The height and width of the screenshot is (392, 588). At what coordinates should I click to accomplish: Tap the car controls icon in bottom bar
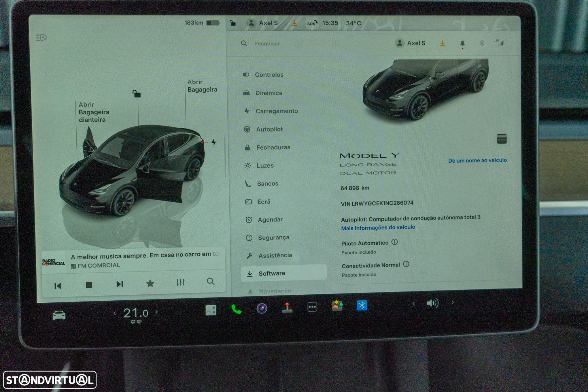(x=59, y=315)
